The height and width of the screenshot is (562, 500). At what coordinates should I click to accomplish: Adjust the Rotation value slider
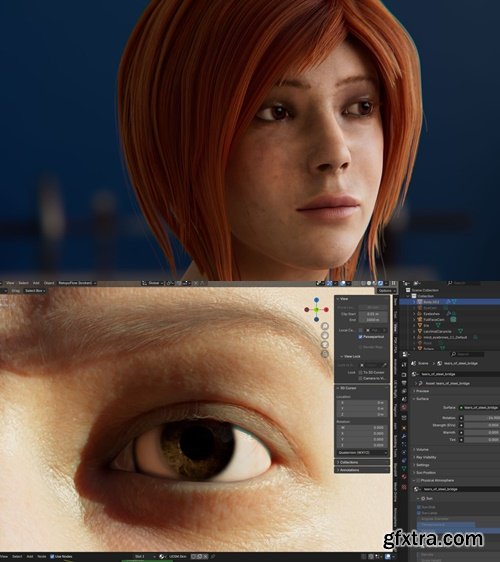[x=482, y=418]
